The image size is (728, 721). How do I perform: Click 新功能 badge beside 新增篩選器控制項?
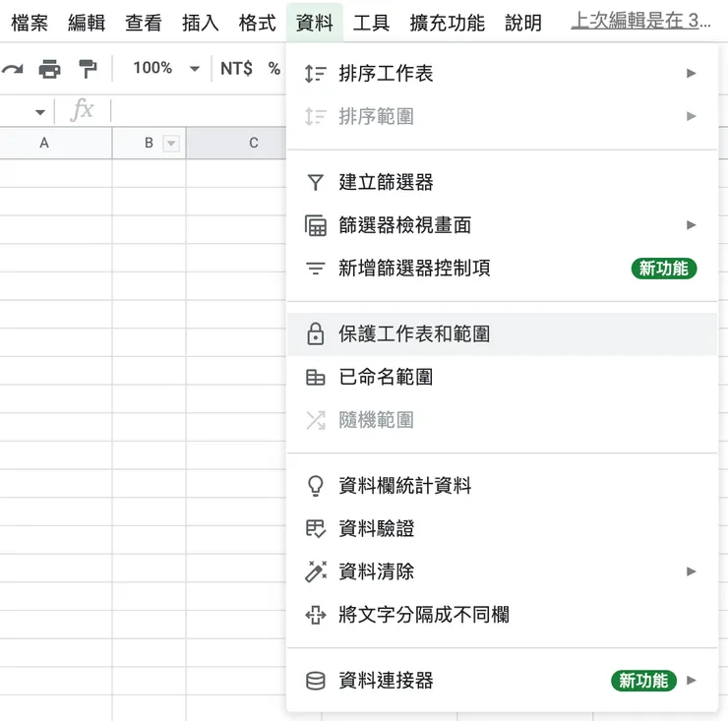point(664,269)
